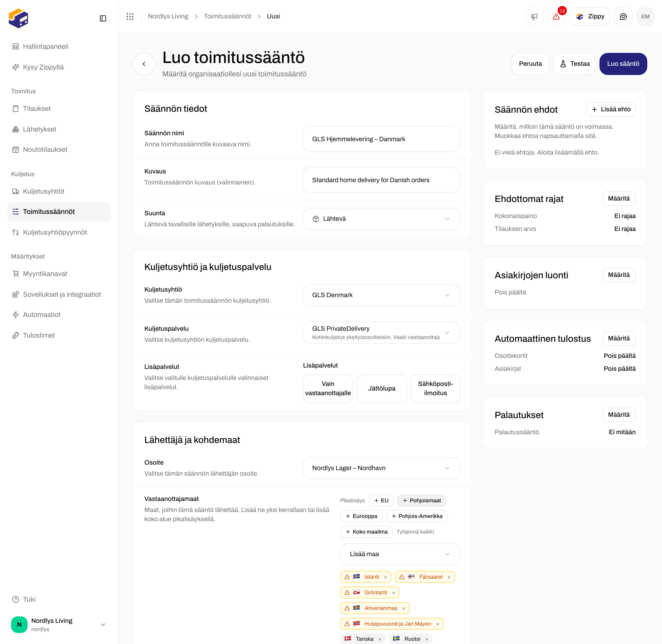662x644 pixels.
Task: Click Määritä for Asiakirjojen luonti
Action: tap(619, 275)
